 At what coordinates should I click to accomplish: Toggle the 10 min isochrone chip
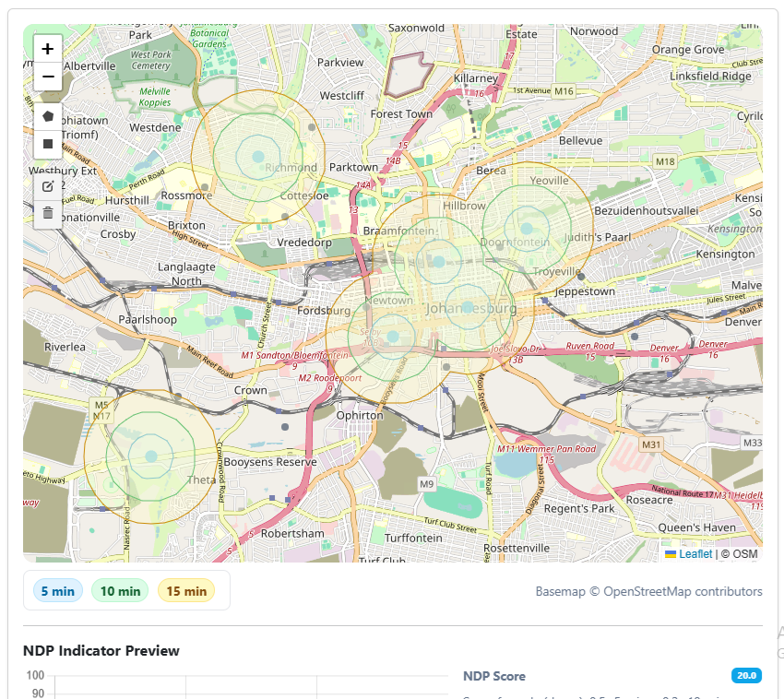120,591
